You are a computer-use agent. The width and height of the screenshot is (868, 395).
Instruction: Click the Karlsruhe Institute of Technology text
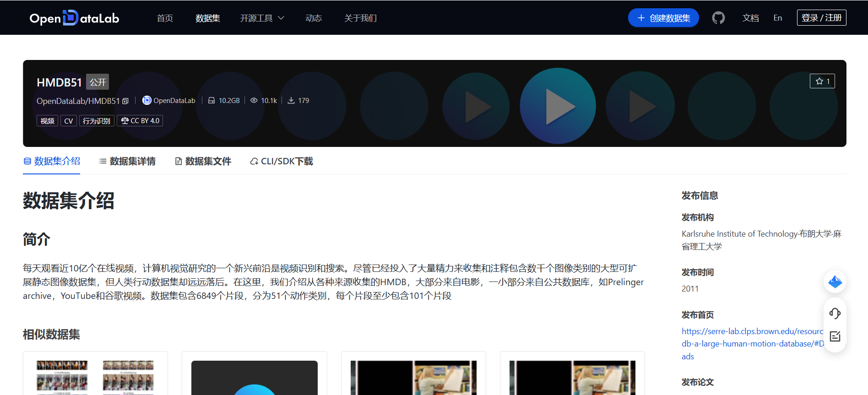tap(740, 234)
